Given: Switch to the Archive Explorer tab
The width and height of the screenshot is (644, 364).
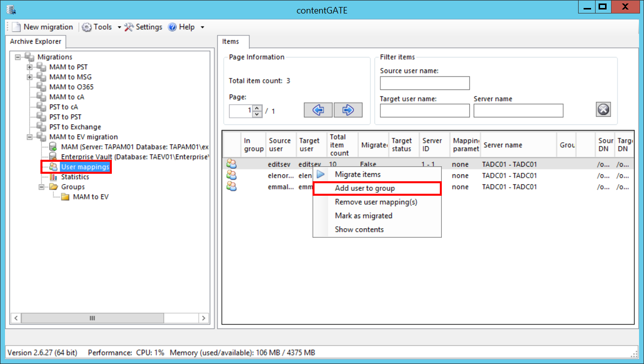Looking at the screenshot, I should [35, 42].
